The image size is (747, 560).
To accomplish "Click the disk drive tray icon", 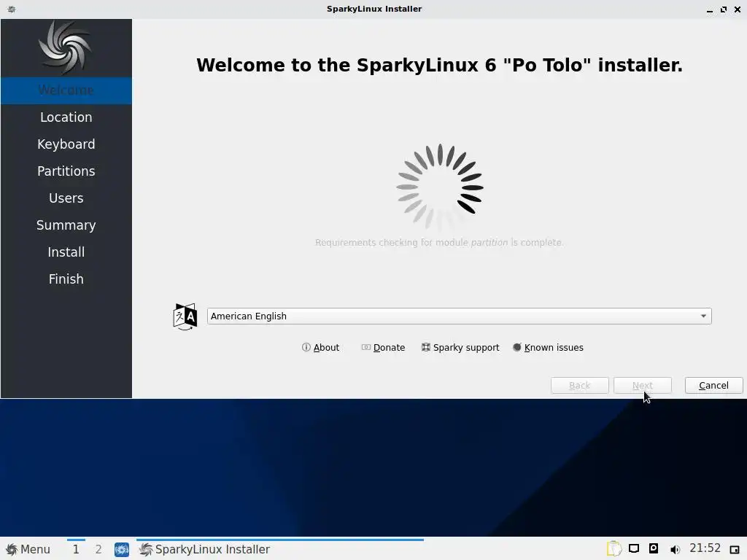I will coord(654,548).
